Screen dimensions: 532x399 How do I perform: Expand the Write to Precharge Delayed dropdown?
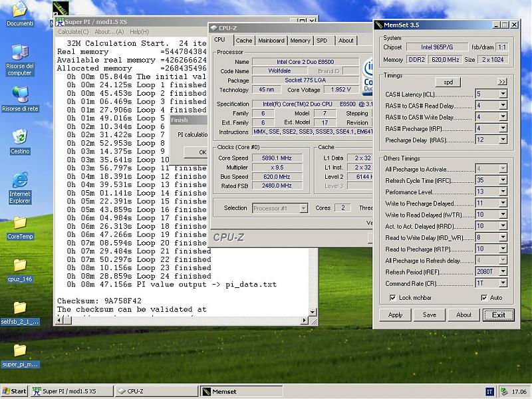coord(503,203)
